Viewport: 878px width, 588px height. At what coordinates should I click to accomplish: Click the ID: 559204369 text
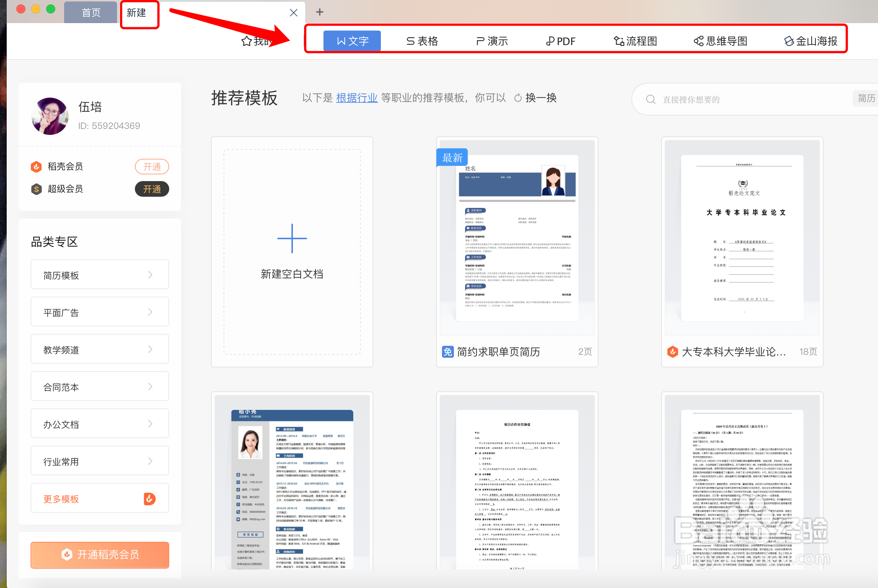click(109, 126)
